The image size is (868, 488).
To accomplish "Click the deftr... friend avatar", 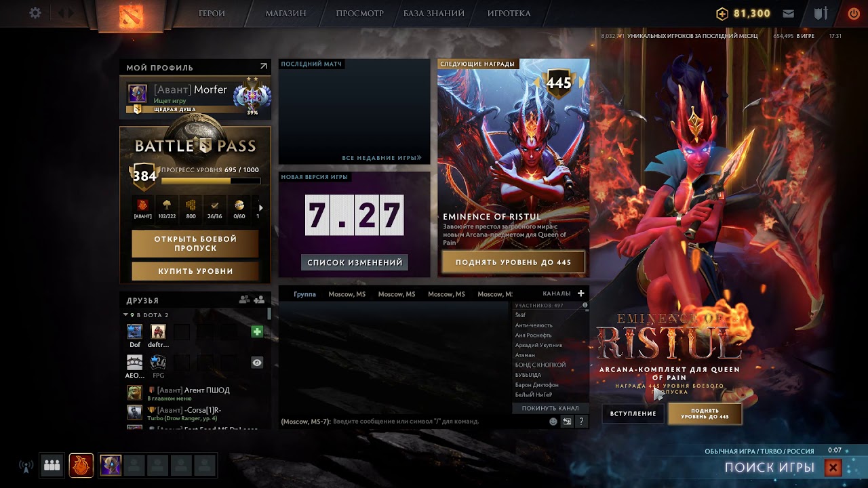I will (158, 331).
